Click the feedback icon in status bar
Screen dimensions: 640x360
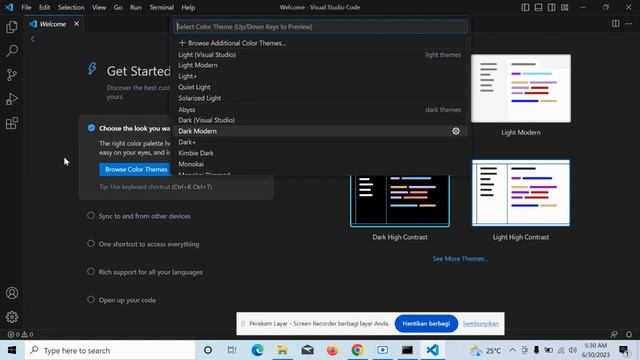(614, 334)
